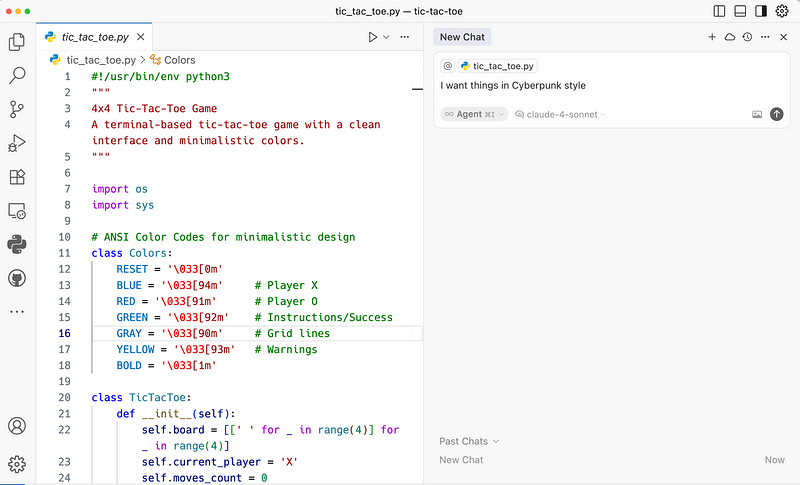The image size is (800, 485).
Task: Open Remote Explorer view
Action: pyautogui.click(x=17, y=211)
